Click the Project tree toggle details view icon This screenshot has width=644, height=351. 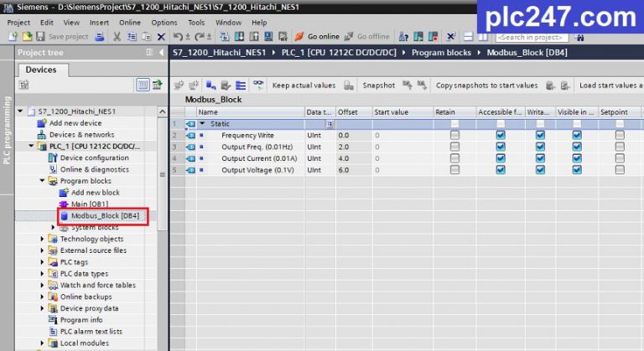point(143,85)
